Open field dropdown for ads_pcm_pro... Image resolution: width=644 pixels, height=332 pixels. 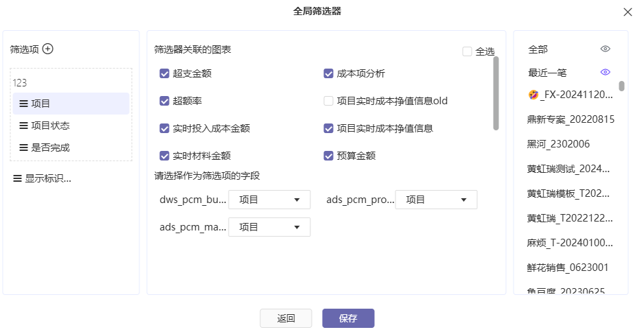click(x=436, y=200)
